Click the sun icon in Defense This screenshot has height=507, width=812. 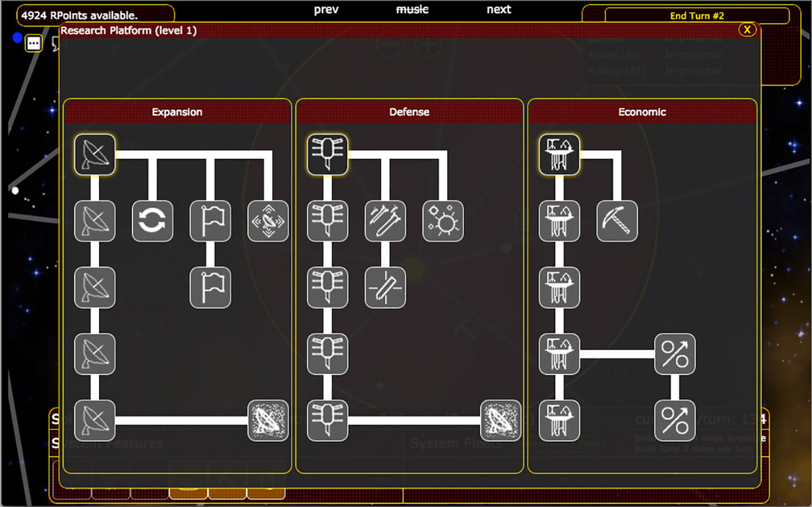coord(443,221)
